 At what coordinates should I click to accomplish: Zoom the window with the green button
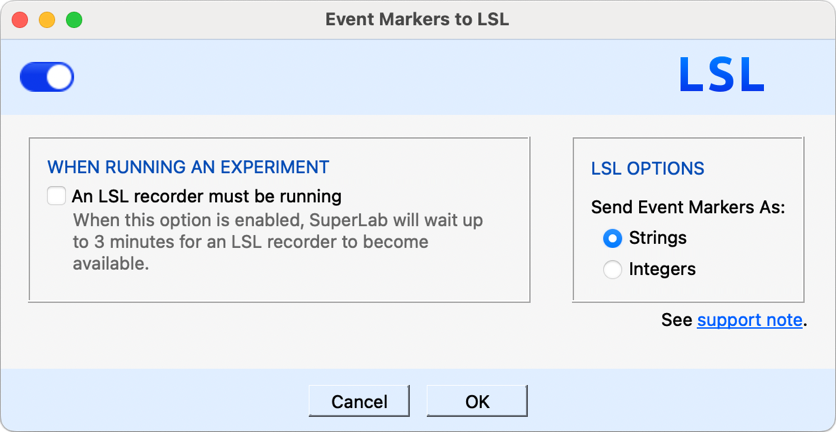pos(73,20)
